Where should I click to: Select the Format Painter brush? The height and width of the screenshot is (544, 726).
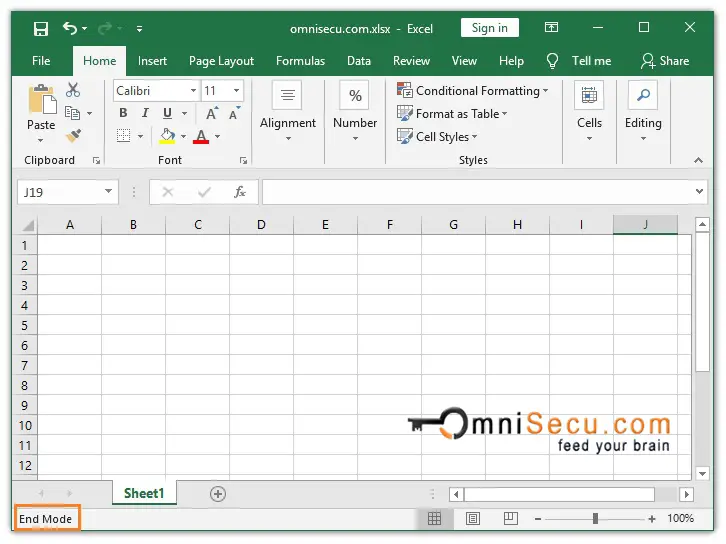(73, 136)
